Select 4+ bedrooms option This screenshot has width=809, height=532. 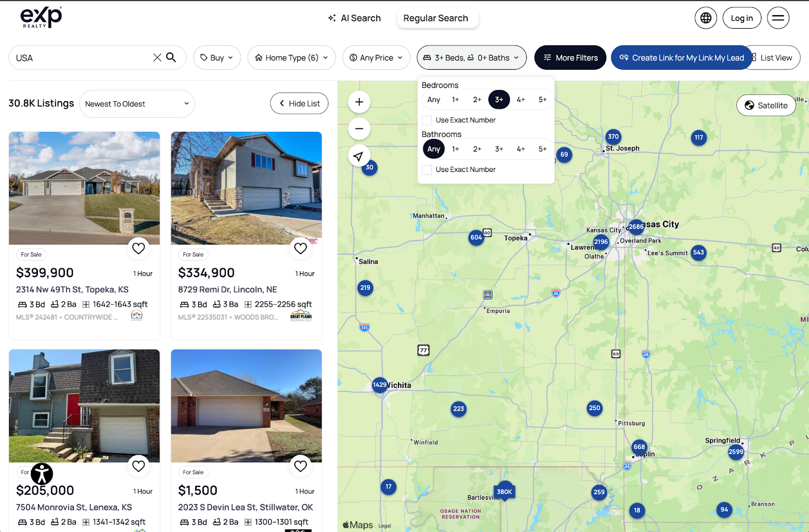pyautogui.click(x=521, y=100)
